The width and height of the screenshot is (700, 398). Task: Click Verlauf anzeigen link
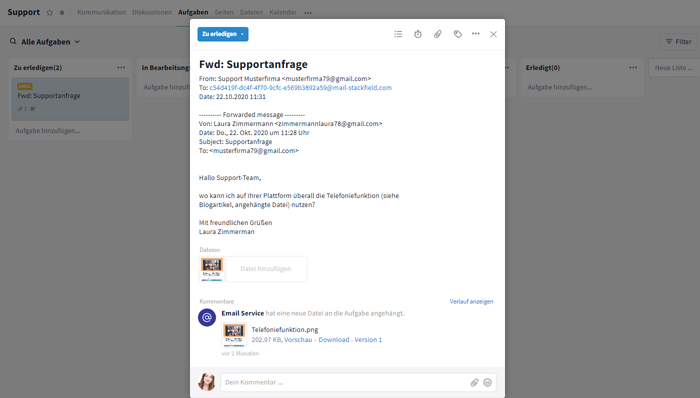tap(471, 302)
